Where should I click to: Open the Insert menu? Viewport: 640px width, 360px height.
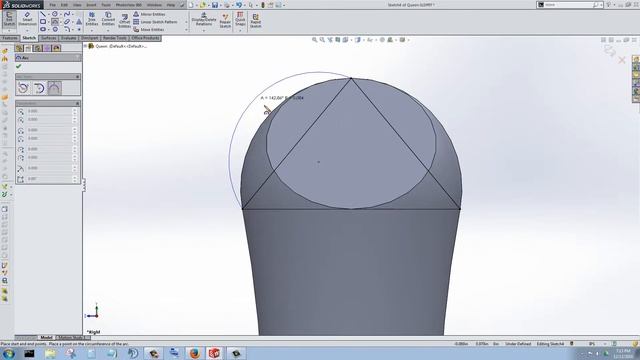[x=91, y=5]
